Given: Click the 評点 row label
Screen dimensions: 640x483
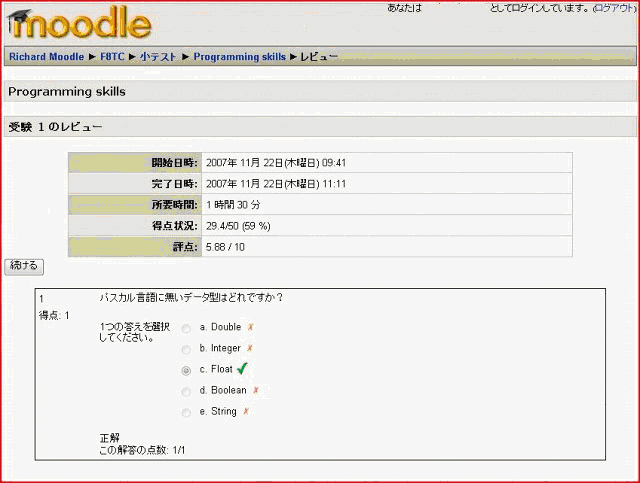Looking at the screenshot, I should pyautogui.click(x=185, y=247).
